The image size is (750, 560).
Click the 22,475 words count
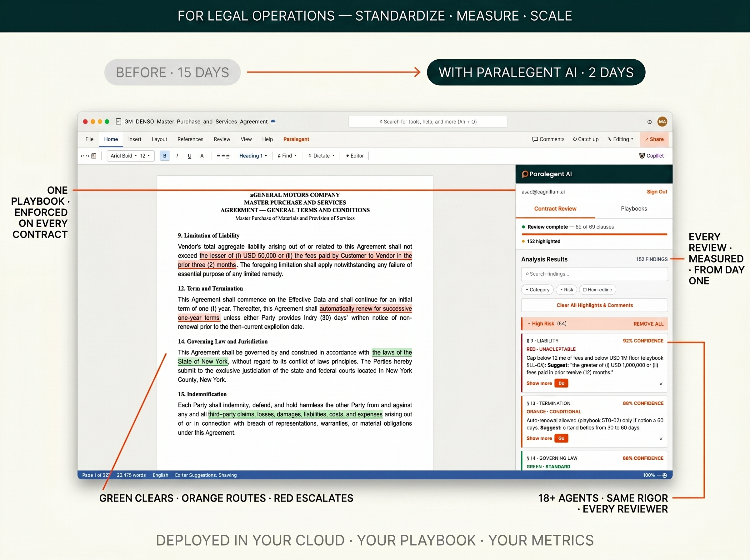(131, 475)
